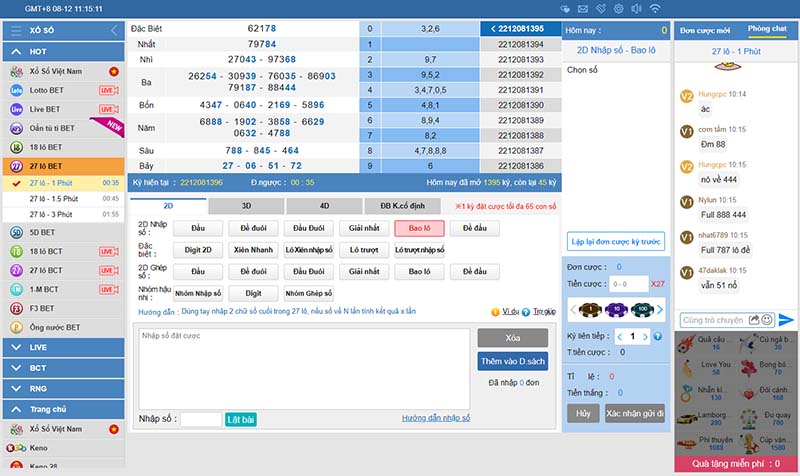Open Ông nước BET in sidebar
Image resolution: width=800 pixels, height=476 pixels.
[x=63, y=328]
